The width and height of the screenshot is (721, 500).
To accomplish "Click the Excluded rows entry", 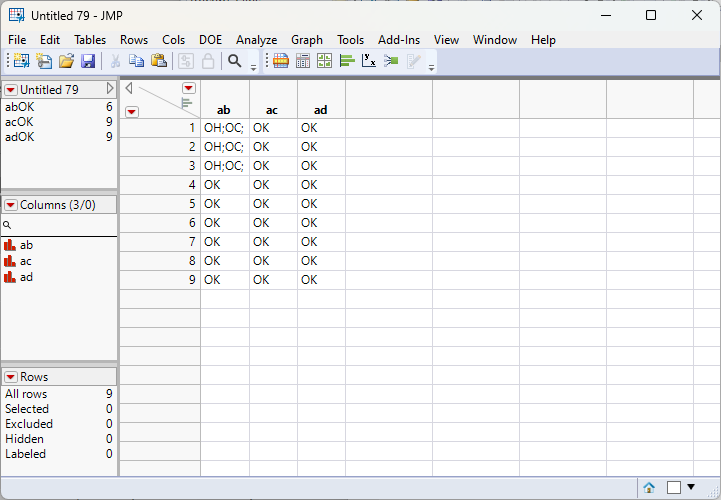I will [58, 424].
